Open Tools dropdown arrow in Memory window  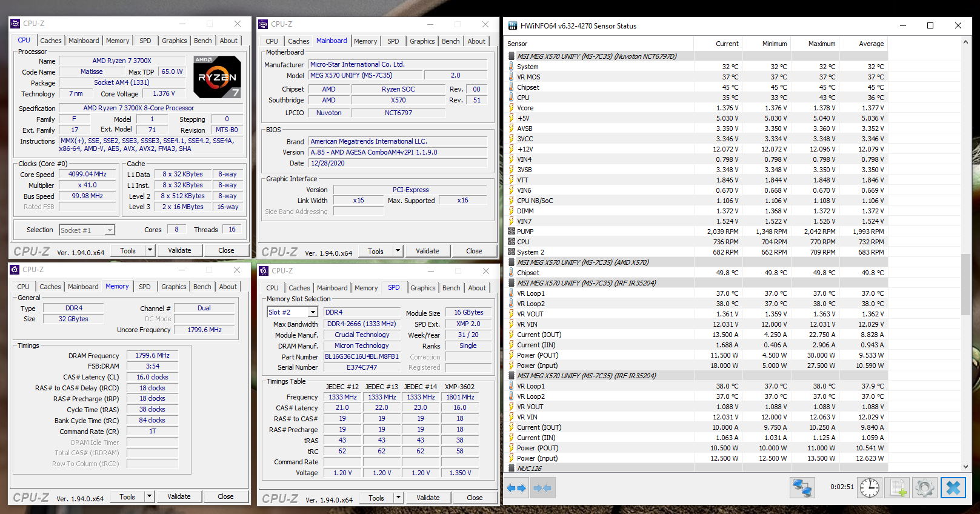[149, 496]
